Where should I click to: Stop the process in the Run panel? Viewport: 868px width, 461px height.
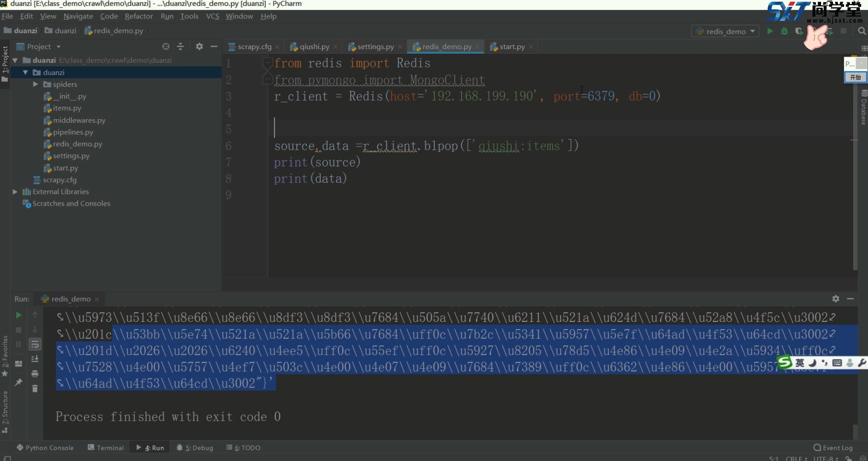tap(18, 330)
